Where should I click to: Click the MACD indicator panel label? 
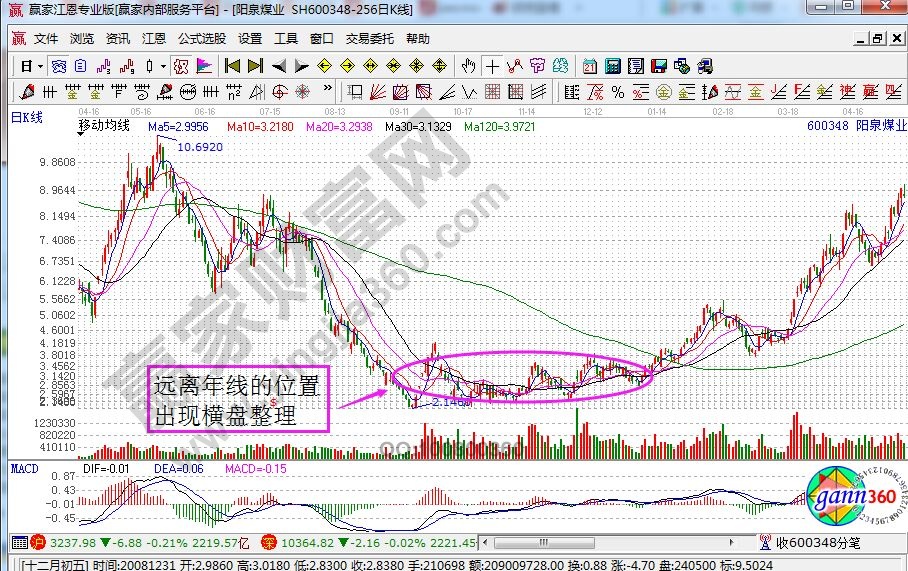[x=25, y=468]
